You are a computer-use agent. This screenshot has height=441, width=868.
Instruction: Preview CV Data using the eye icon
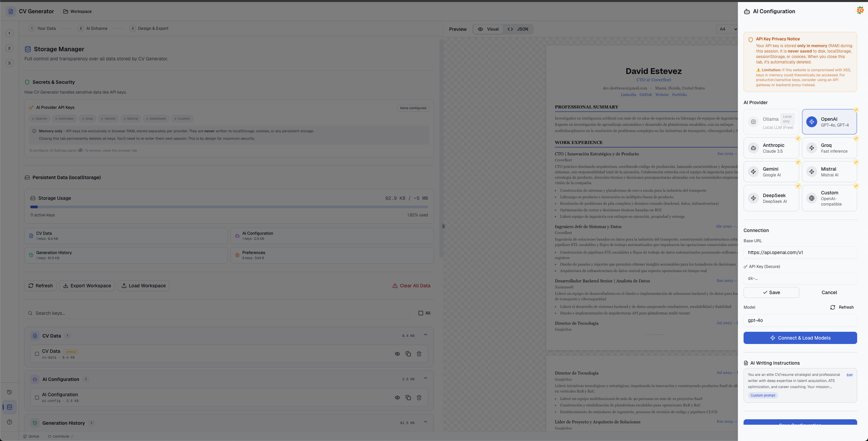(397, 354)
